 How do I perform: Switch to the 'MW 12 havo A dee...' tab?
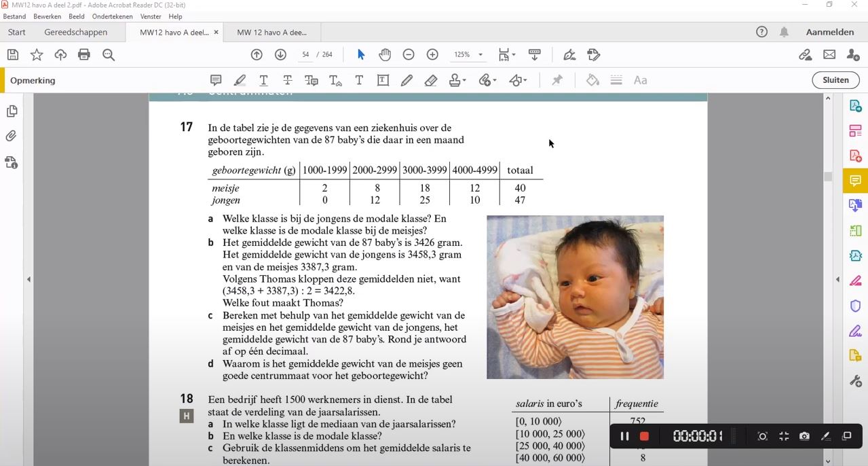point(272,32)
